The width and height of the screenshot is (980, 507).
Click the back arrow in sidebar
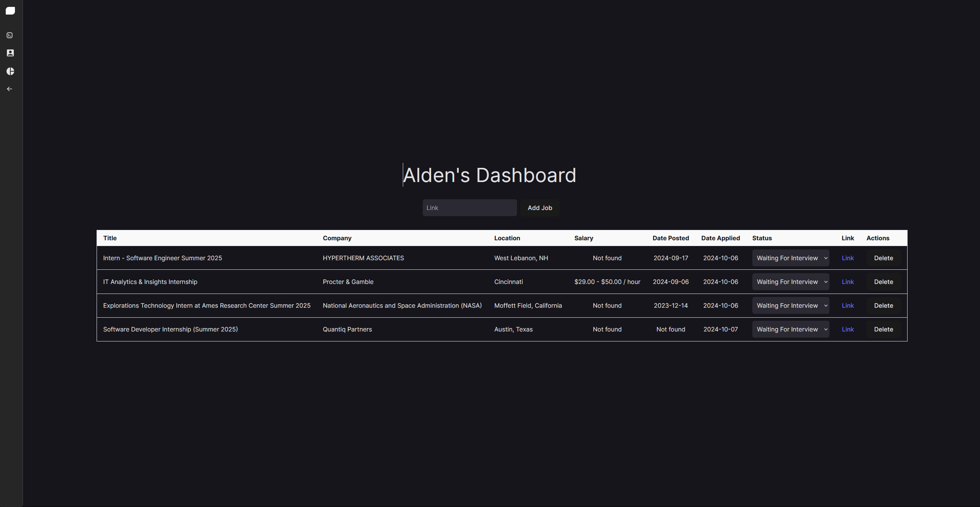click(10, 89)
